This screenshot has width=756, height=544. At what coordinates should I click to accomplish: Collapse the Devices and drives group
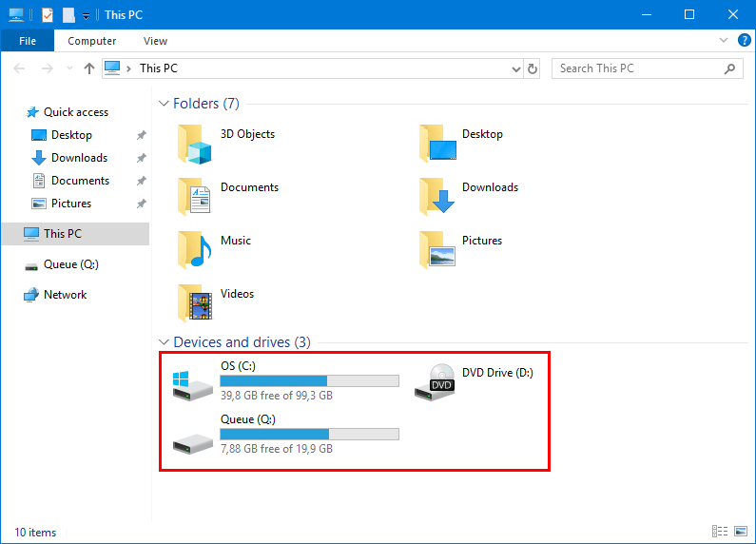(164, 342)
